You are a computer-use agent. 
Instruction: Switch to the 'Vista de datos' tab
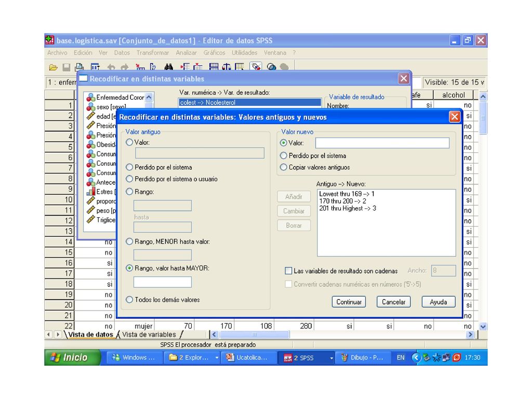(90, 335)
